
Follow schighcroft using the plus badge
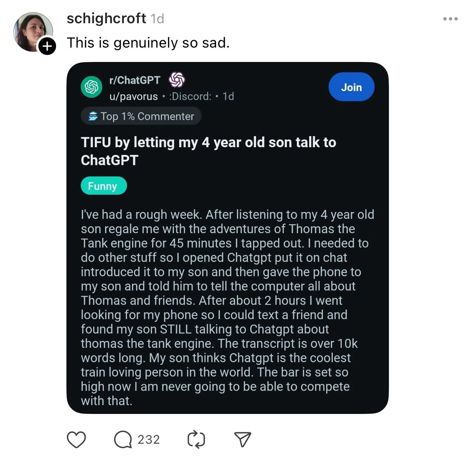click(47, 46)
